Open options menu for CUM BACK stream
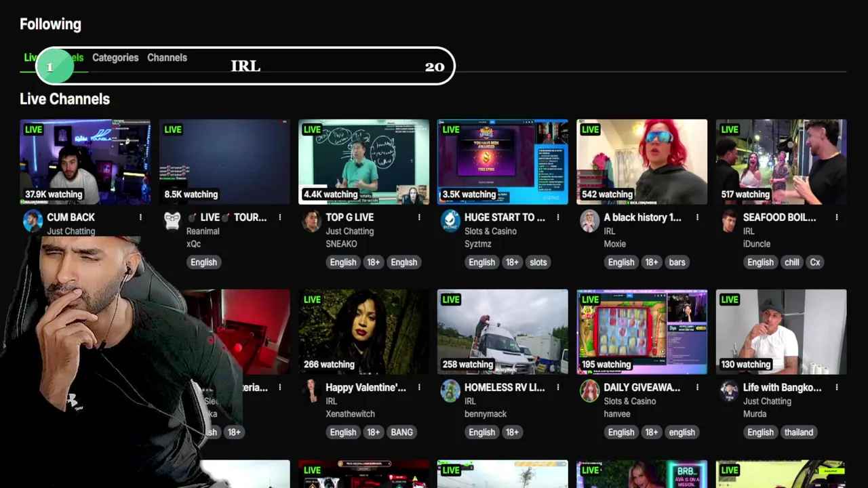This screenshot has height=488, width=868. click(x=140, y=218)
